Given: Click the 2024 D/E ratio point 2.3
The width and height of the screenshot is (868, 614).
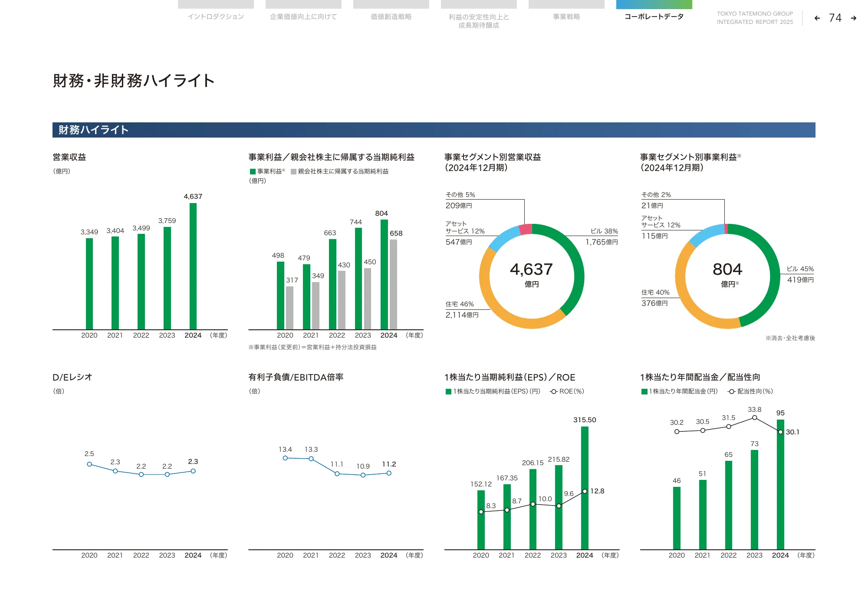Looking at the screenshot, I should [x=193, y=471].
